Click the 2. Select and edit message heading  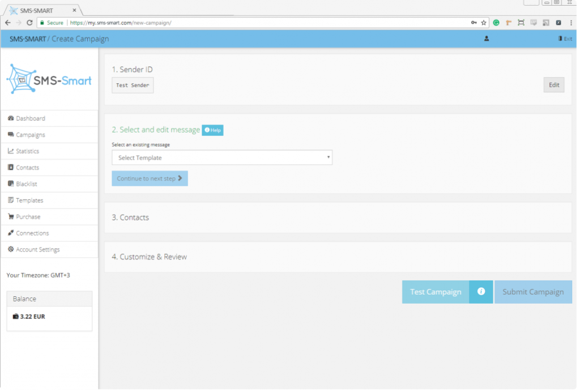157,130
